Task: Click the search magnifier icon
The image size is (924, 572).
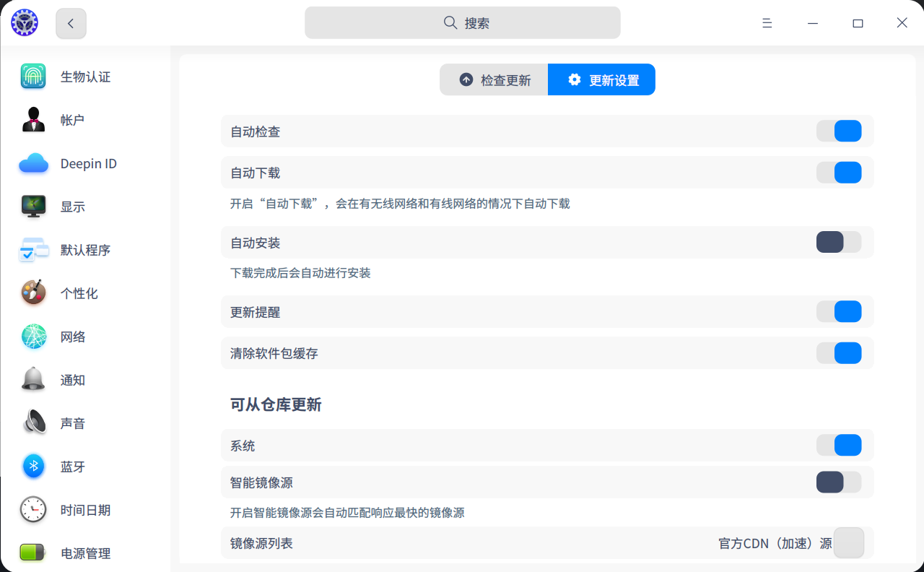Action: (450, 22)
